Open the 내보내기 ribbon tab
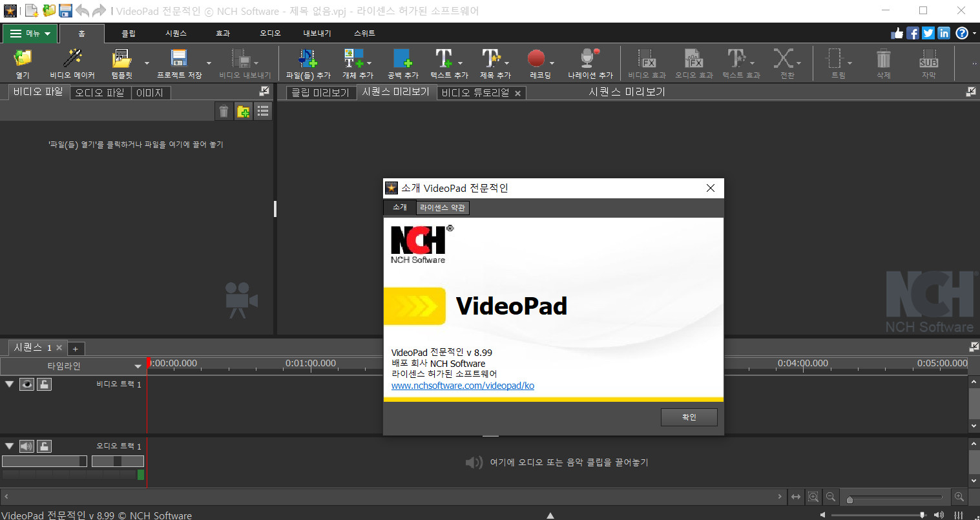The height and width of the screenshot is (520, 980). (x=317, y=34)
